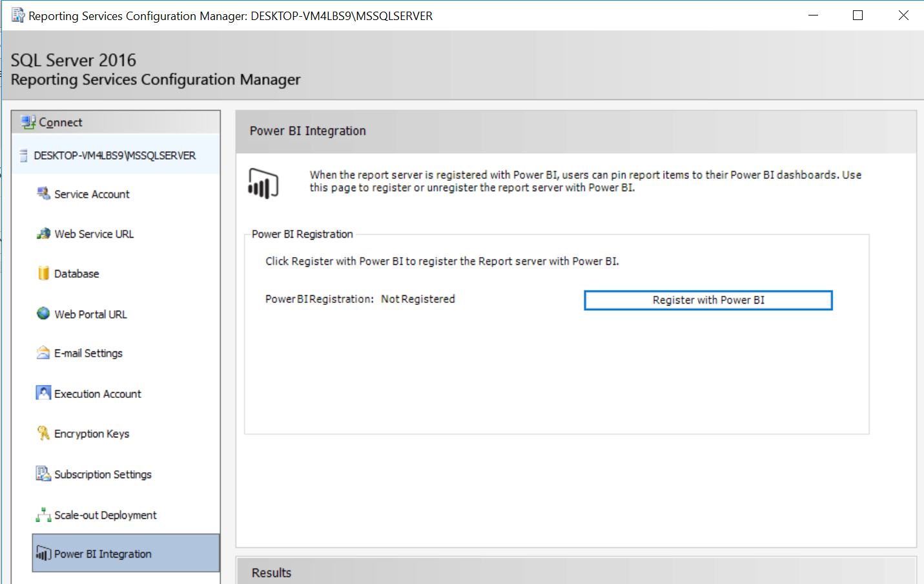The height and width of the screenshot is (584, 924).
Task: Click the large Power BI logo icon
Action: pyautogui.click(x=263, y=183)
